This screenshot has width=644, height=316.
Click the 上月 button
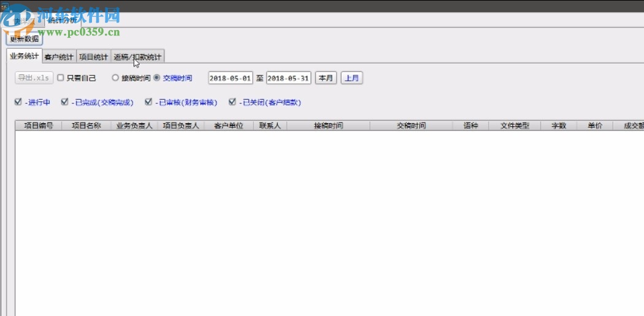coord(351,78)
